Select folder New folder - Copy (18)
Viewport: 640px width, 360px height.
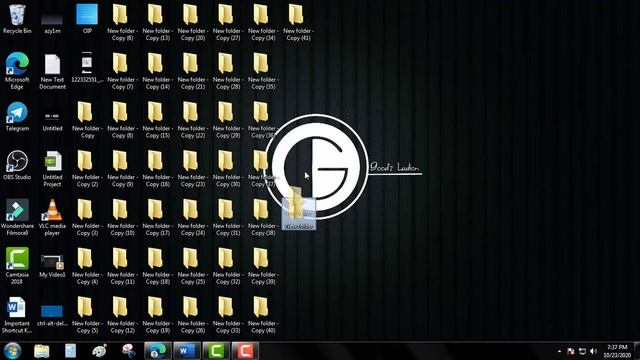pyautogui.click(x=157, y=266)
